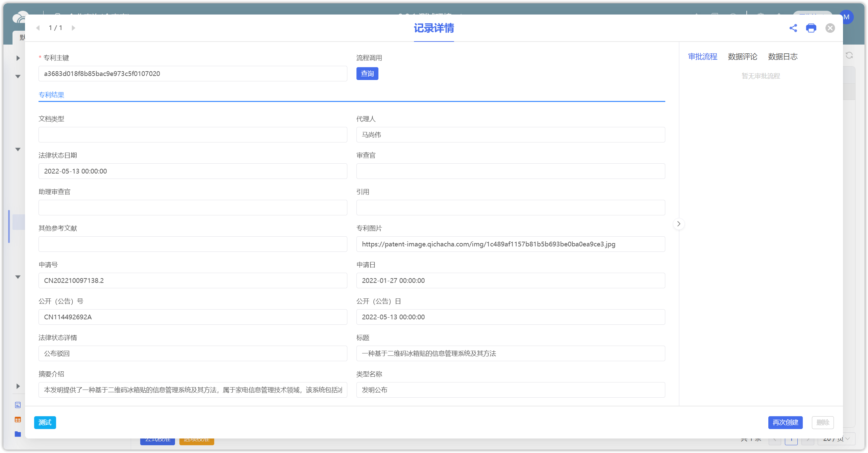
Task: Click the 专利主键 input field
Action: (x=193, y=74)
